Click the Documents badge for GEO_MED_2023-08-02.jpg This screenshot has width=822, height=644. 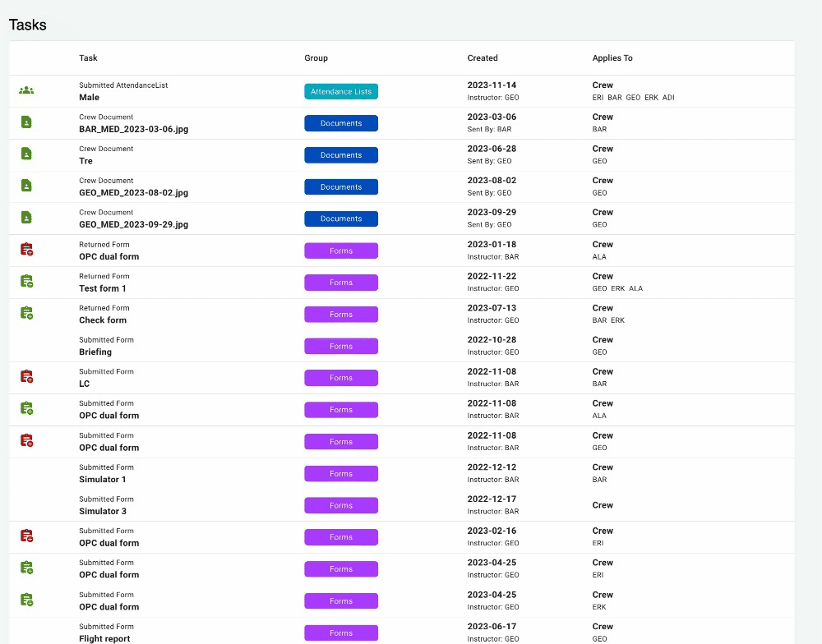click(x=340, y=187)
